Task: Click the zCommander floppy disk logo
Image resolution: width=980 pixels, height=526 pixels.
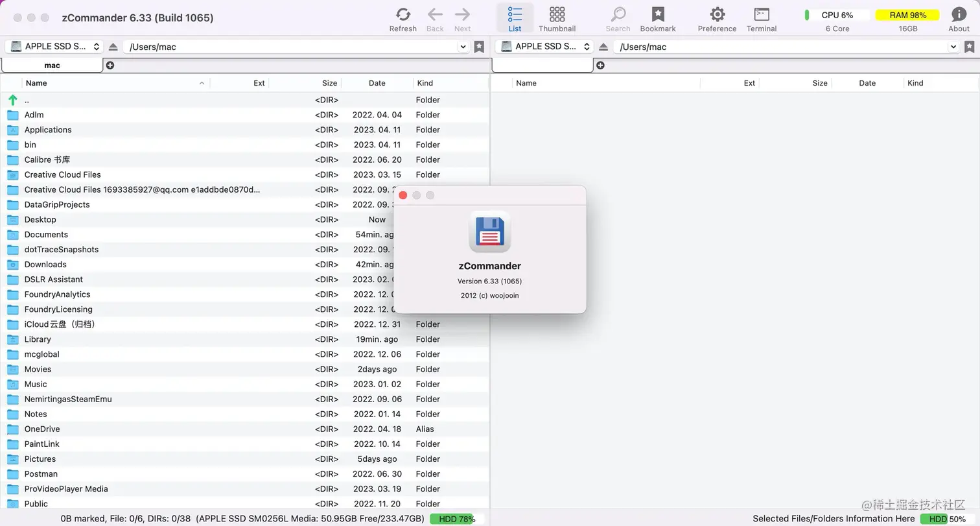Action: 490,232
